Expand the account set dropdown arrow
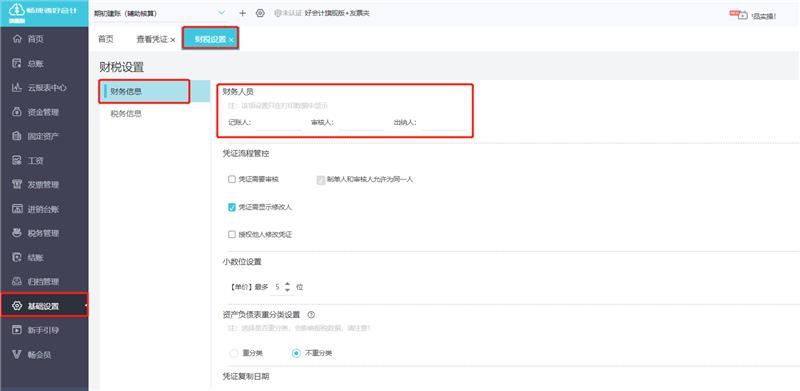800x391 pixels. (x=221, y=13)
